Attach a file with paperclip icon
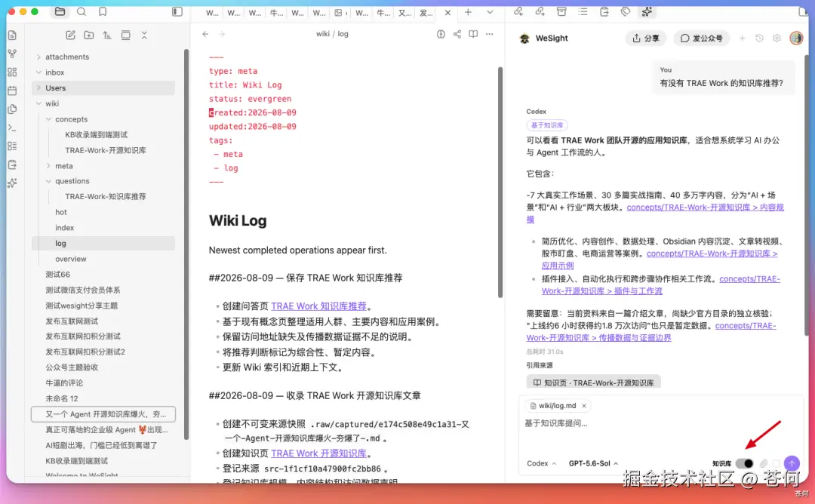Image resolution: width=815 pixels, height=504 pixels. click(x=763, y=463)
